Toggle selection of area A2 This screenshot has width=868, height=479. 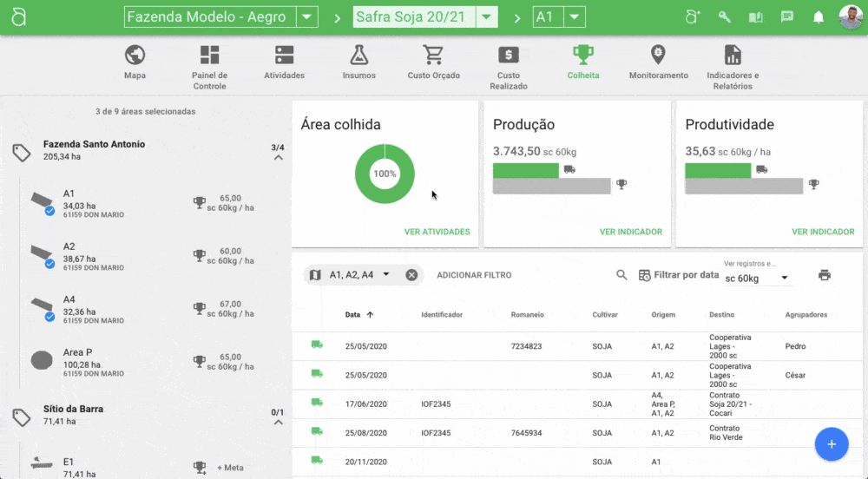click(x=49, y=264)
